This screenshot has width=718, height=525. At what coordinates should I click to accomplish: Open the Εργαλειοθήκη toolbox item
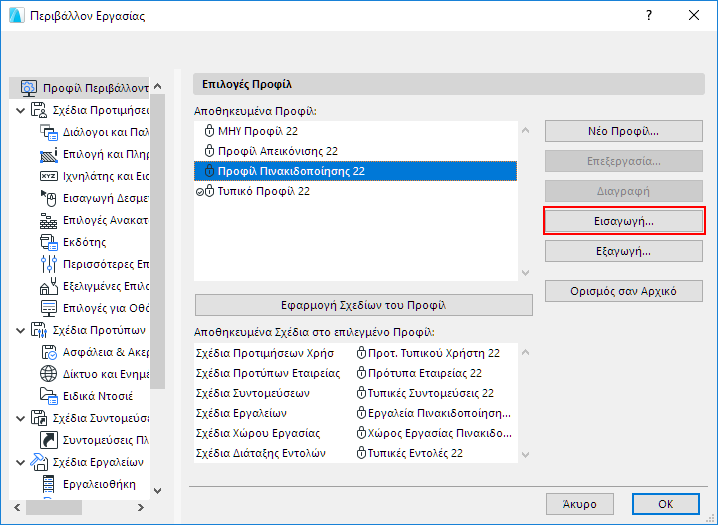[x=84, y=484]
